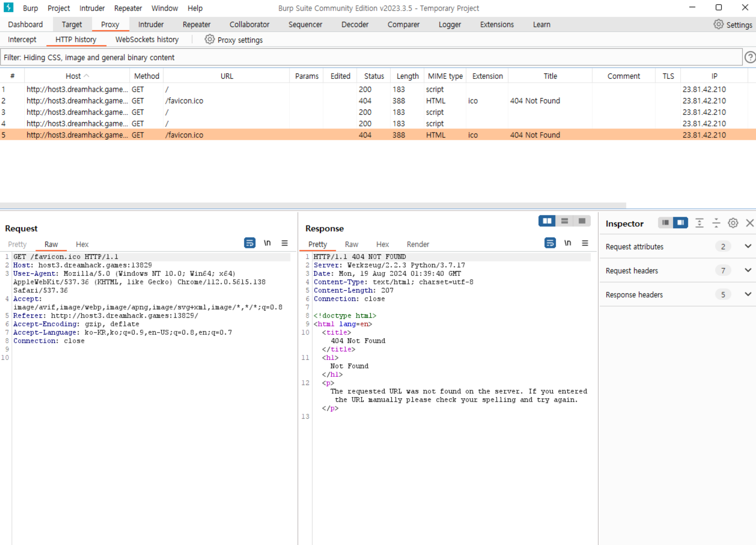Switch to the Logger tab
Image resolution: width=756 pixels, height=545 pixels.
[x=450, y=24]
